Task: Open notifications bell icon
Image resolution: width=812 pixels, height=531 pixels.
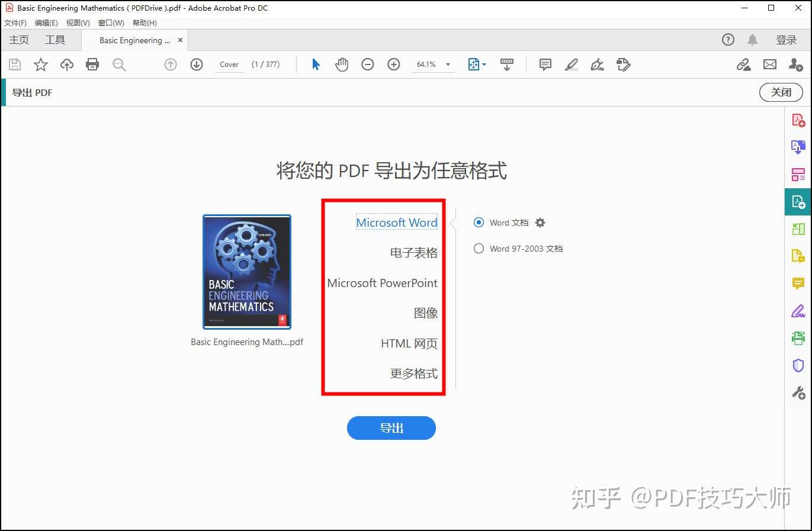Action: 752,40
